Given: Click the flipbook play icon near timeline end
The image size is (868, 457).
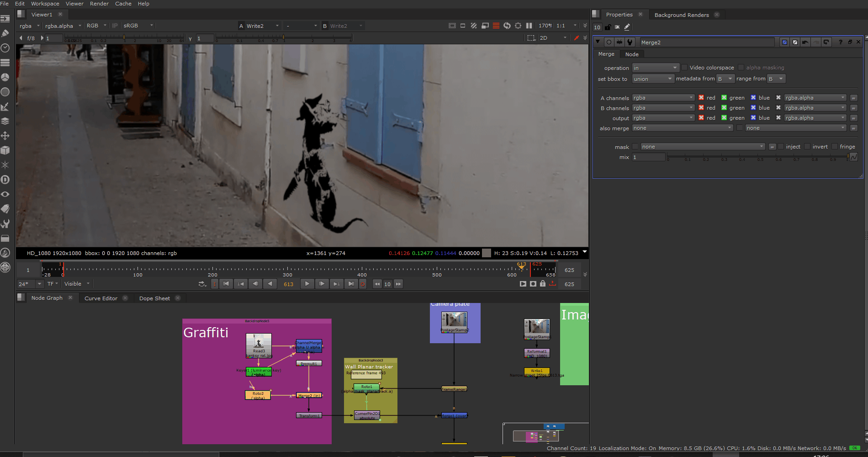Looking at the screenshot, I should point(523,284).
